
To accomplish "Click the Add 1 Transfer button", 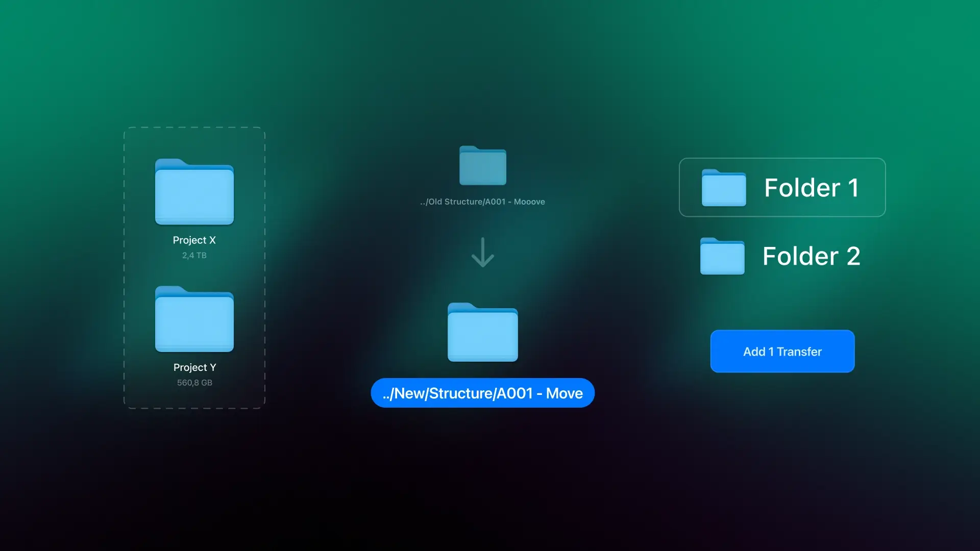I will 782,352.
